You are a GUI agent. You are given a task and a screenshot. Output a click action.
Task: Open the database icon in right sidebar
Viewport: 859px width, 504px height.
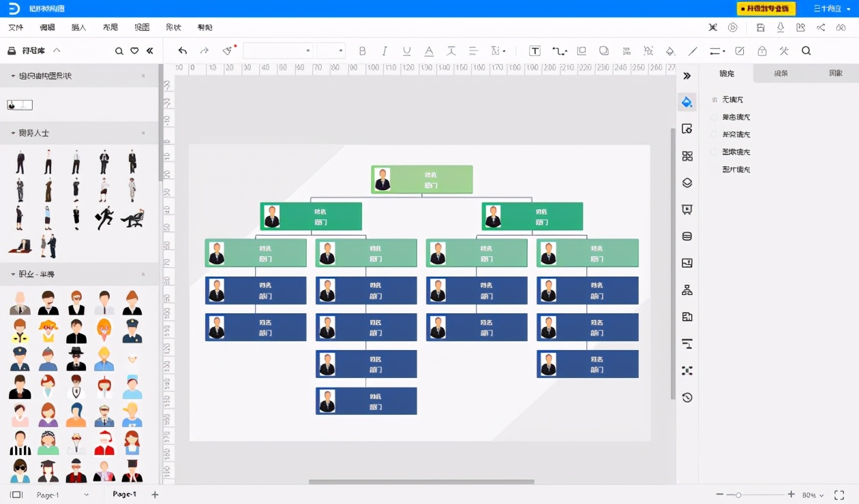[687, 236]
